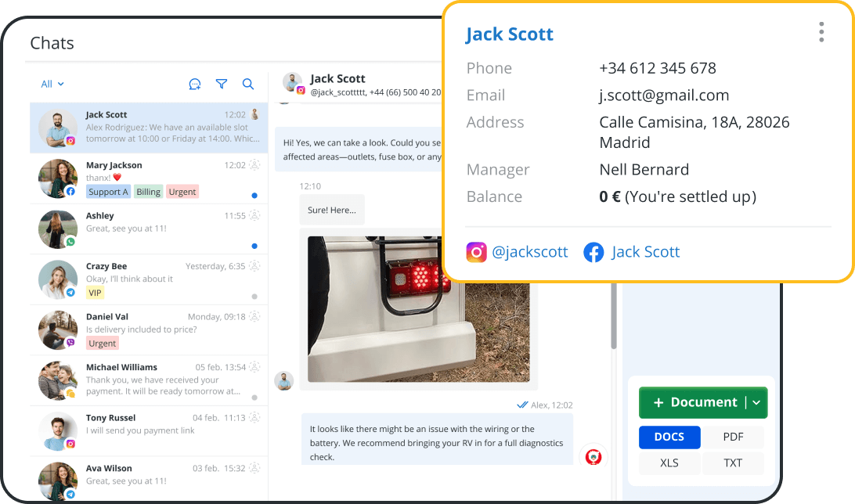The image size is (855, 504).
Task: Click the green Document button
Action: 693,403
